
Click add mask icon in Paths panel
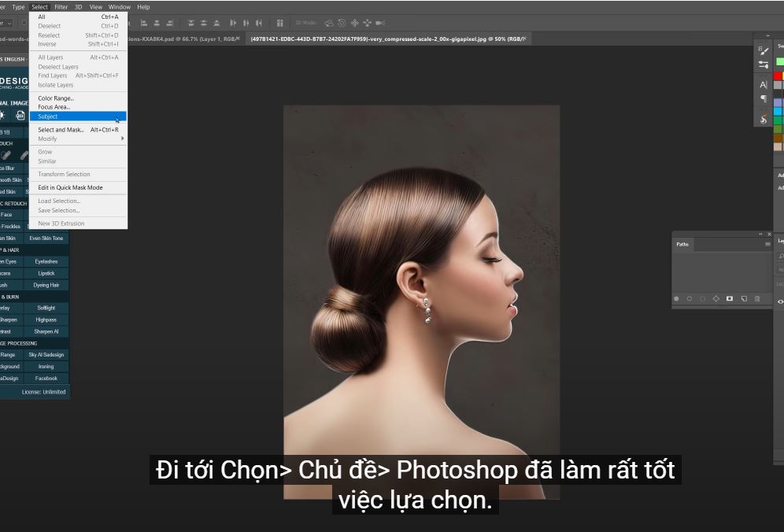tap(730, 299)
